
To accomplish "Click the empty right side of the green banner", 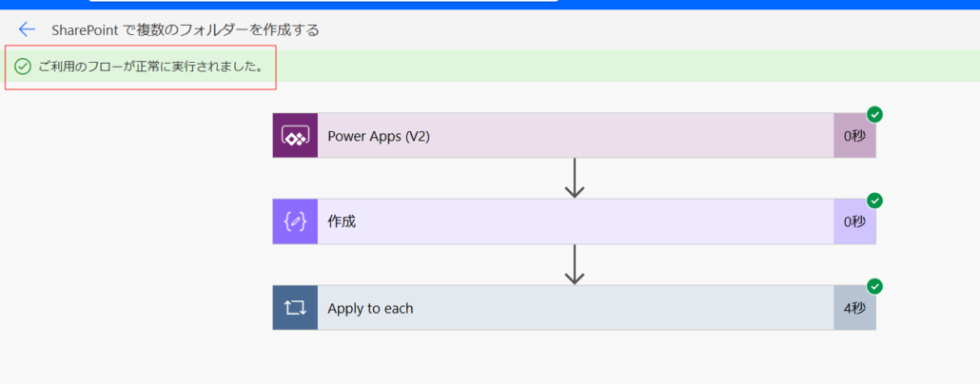I will pos(666,67).
